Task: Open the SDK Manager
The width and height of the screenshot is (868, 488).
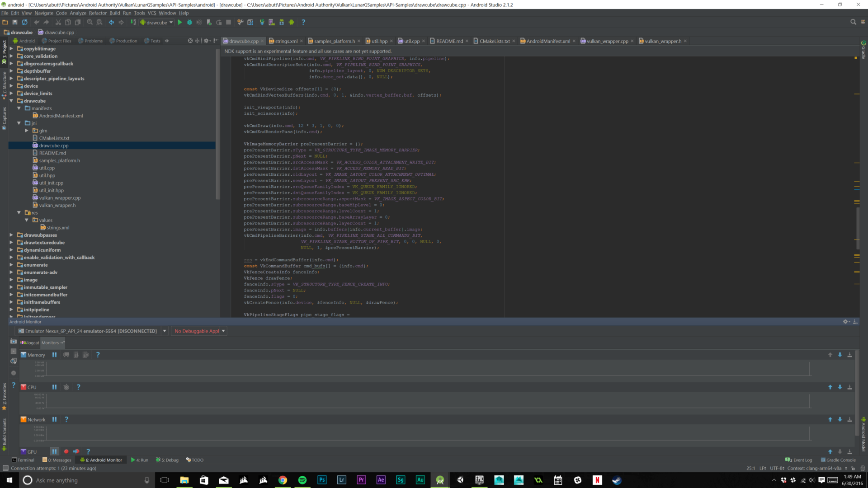Action: pos(281,22)
